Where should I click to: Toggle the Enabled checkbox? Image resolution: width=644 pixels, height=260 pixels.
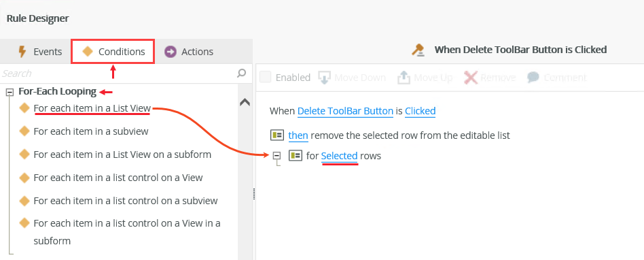click(x=266, y=77)
